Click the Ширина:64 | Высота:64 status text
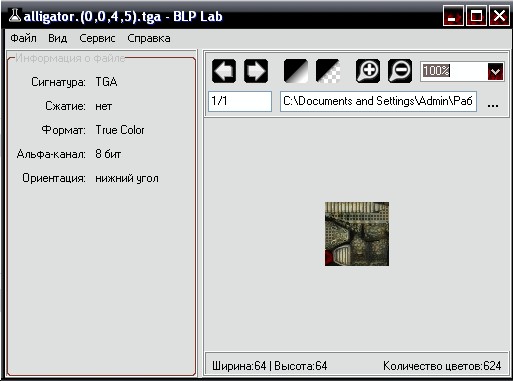This screenshot has height=381, width=513. click(270, 366)
